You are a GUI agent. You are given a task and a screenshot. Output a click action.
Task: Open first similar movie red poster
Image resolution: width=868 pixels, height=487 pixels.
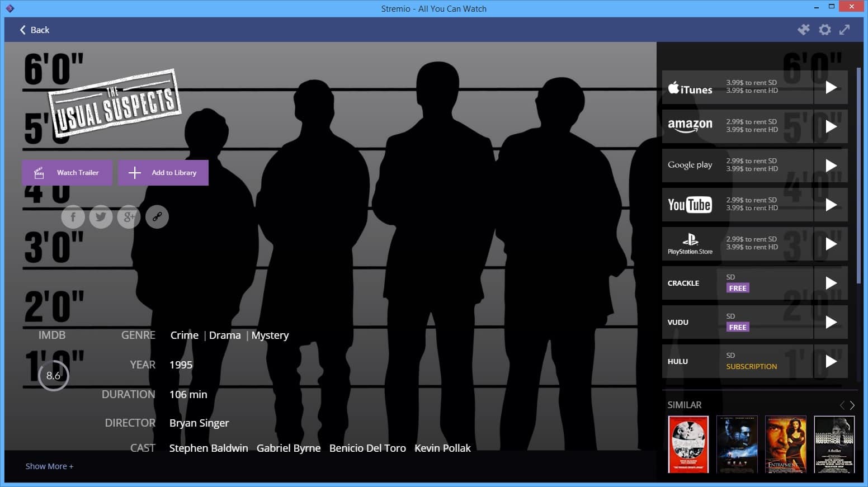point(688,445)
